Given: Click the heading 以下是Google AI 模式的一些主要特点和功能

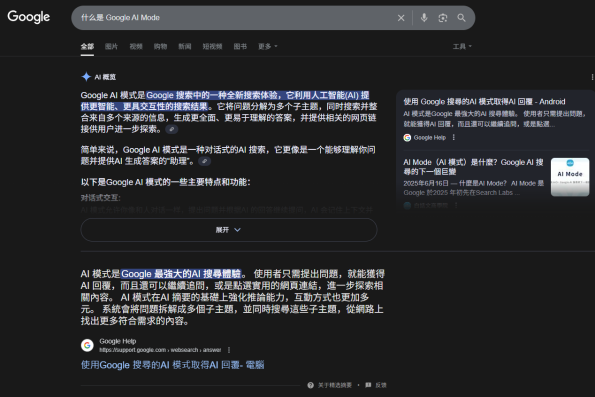Looking at the screenshot, I should [x=165, y=182].
